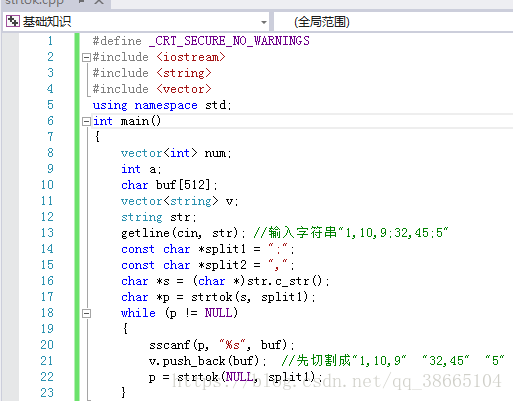This screenshot has height=401, width=513.
Task: Click 'string str;' declaration on line 12
Action: click(159, 217)
